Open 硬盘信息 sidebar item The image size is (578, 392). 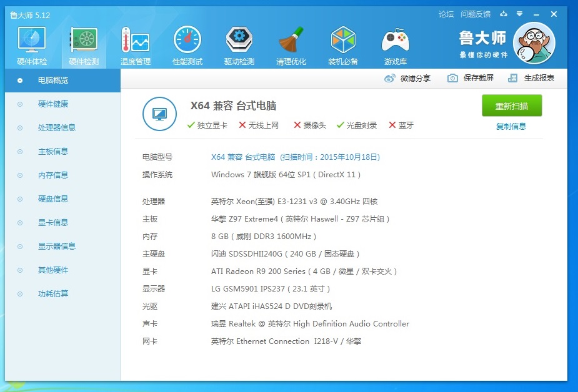(62, 199)
